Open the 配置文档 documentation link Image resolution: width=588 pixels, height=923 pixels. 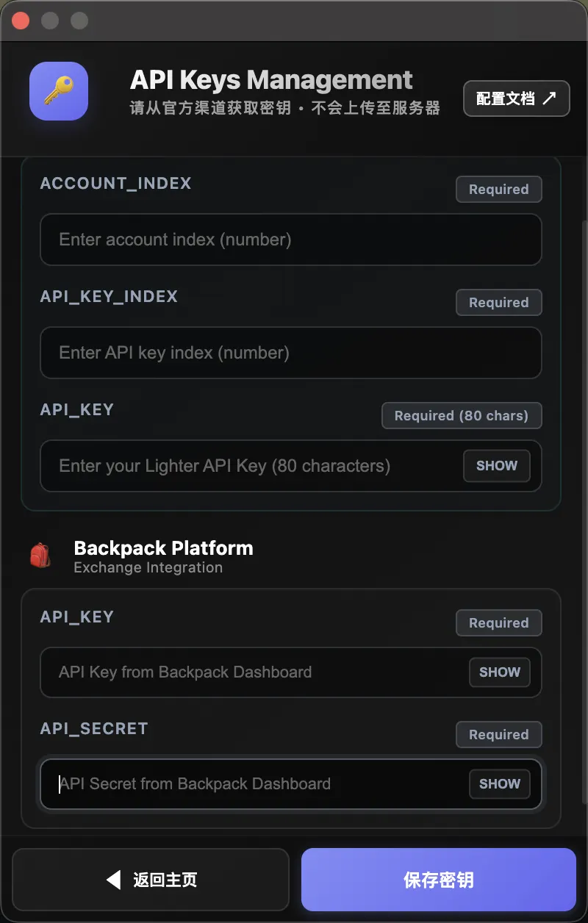point(517,98)
